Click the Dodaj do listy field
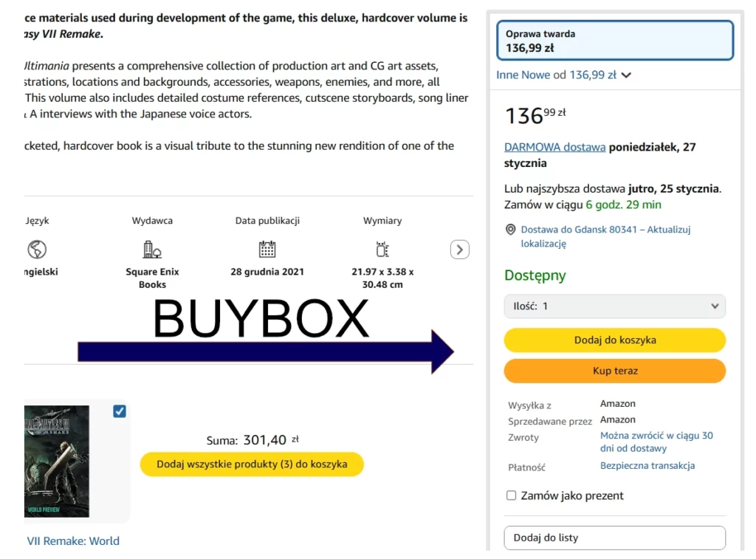Viewport: 756px width, 559px height. 614,538
